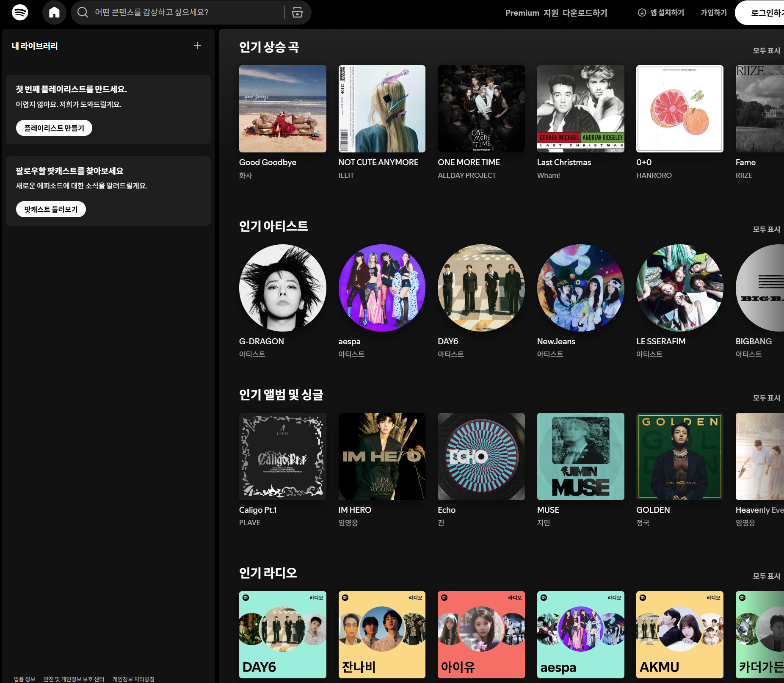Open the 다운로드하기 link
Viewport: 784px width, 683px height.
(x=585, y=13)
